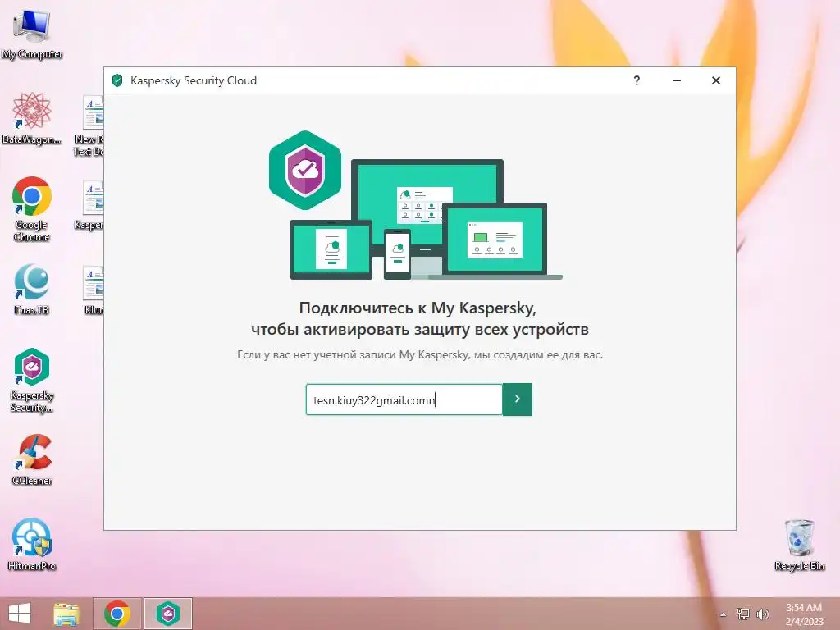Select HitmanPro desktop shortcut
The width and height of the screenshot is (840, 630).
point(32,545)
